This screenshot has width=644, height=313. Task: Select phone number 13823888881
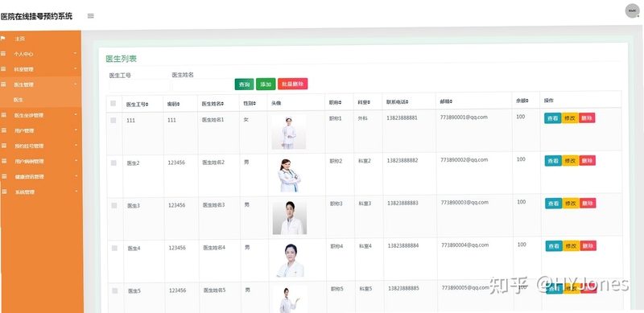click(402, 118)
